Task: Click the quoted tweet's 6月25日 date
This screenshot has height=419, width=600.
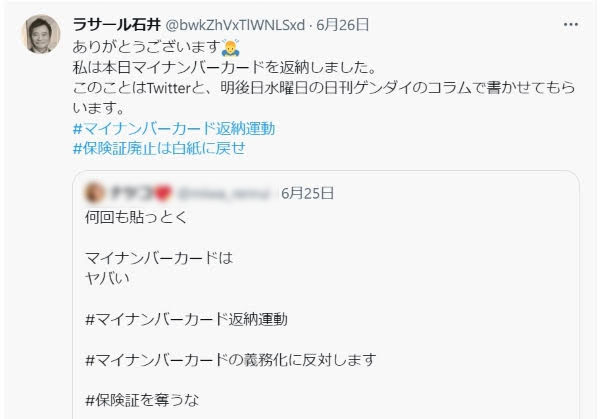Action: pos(307,193)
